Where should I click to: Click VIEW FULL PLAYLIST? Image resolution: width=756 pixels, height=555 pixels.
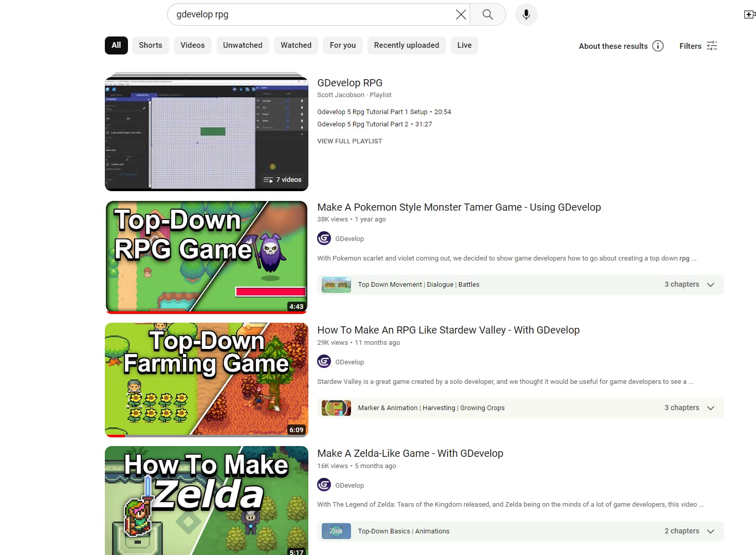(x=350, y=141)
